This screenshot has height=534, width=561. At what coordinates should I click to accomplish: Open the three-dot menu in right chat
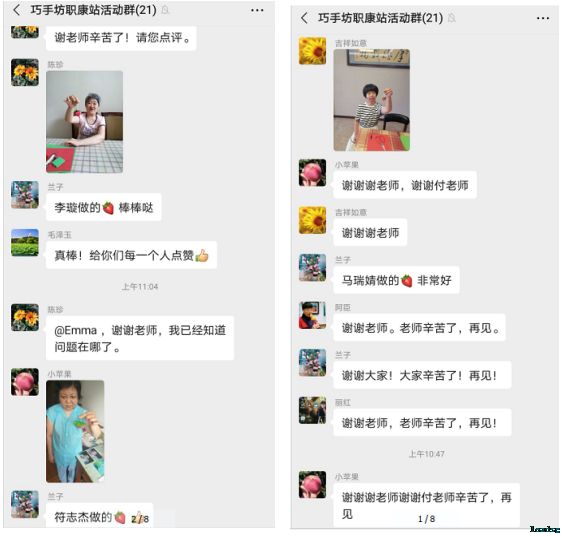pyautogui.click(x=543, y=18)
